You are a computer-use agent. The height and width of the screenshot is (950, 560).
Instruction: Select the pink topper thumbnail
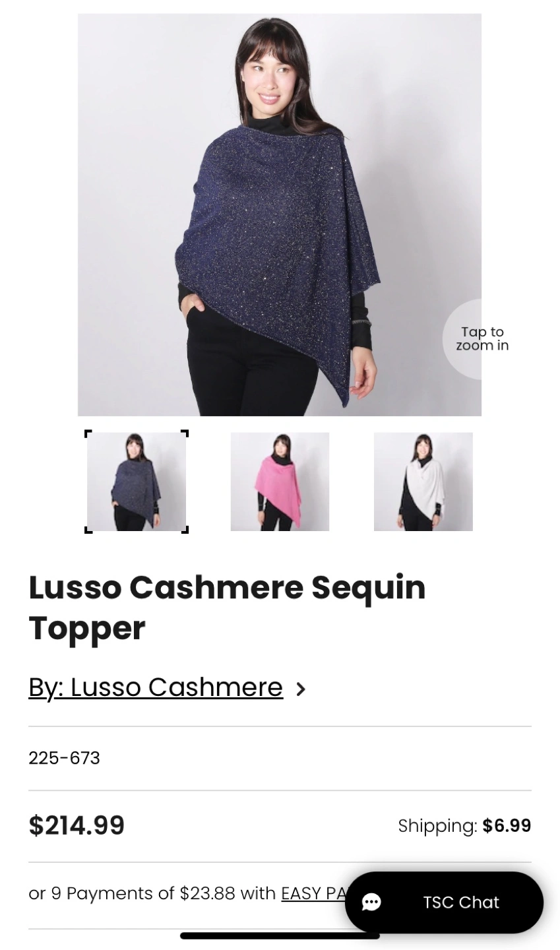tap(280, 482)
